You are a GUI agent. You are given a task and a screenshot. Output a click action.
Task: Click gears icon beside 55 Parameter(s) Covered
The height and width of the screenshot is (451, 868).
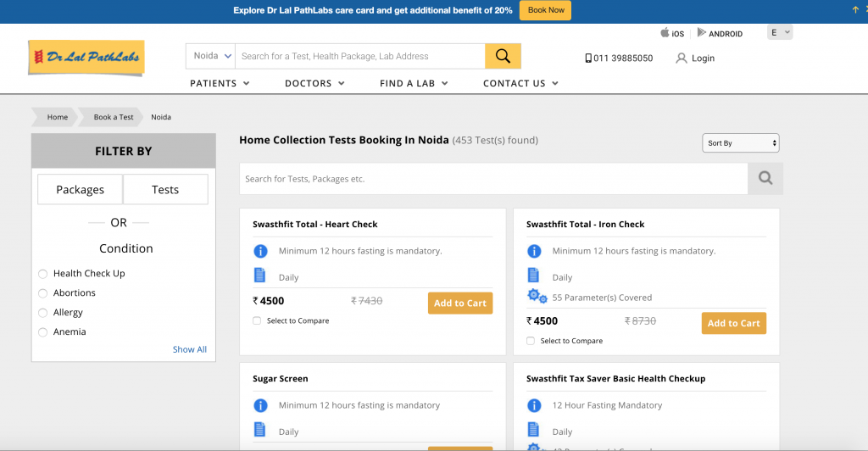[x=537, y=297]
